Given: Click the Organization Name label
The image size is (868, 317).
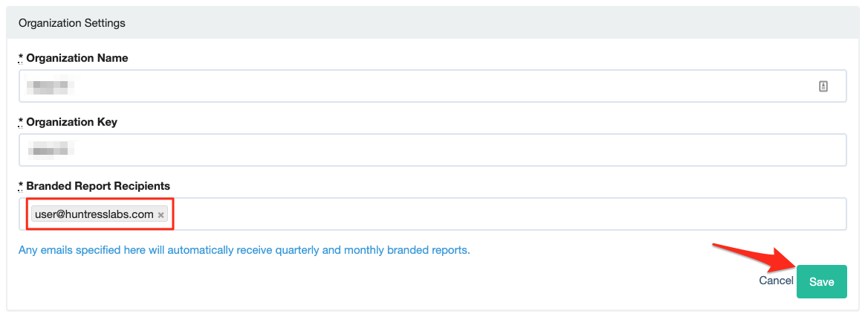Looking at the screenshot, I should 77,58.
